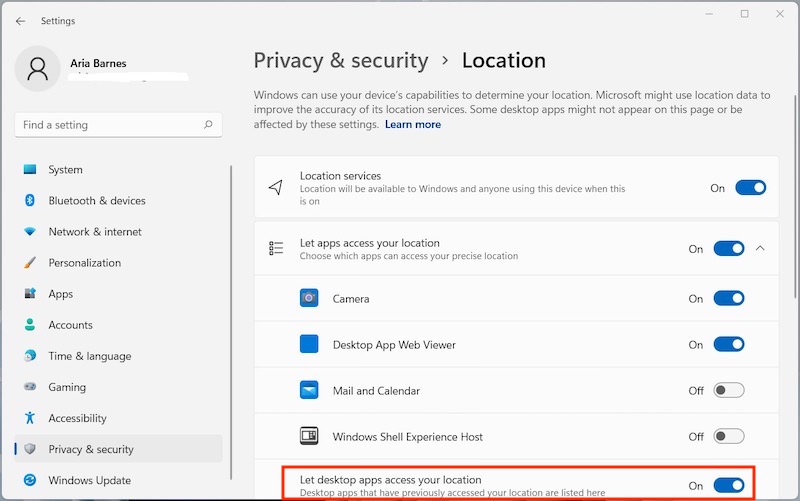Image resolution: width=800 pixels, height=501 pixels.
Task: Enable Windows Shell Experience Host toggle
Action: click(x=729, y=436)
